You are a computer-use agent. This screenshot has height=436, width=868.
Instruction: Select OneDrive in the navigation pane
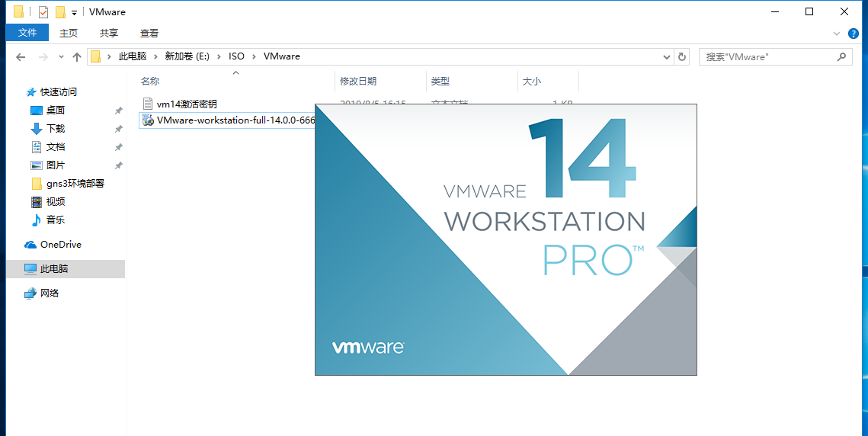60,245
